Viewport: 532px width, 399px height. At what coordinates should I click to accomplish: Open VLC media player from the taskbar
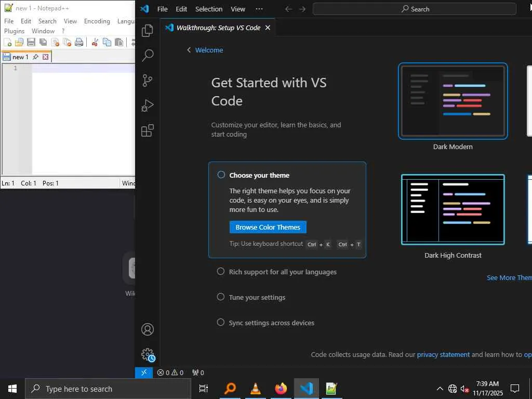[x=255, y=389]
